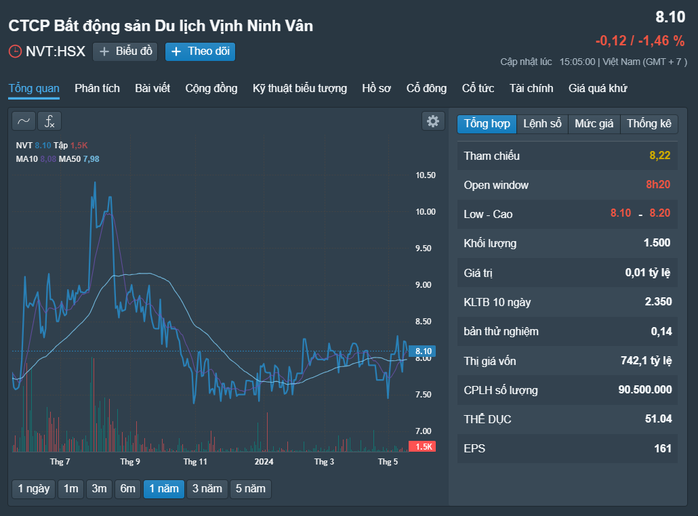Click the plus icon on Theo dõi
This screenshot has height=516, width=698.
[x=176, y=52]
